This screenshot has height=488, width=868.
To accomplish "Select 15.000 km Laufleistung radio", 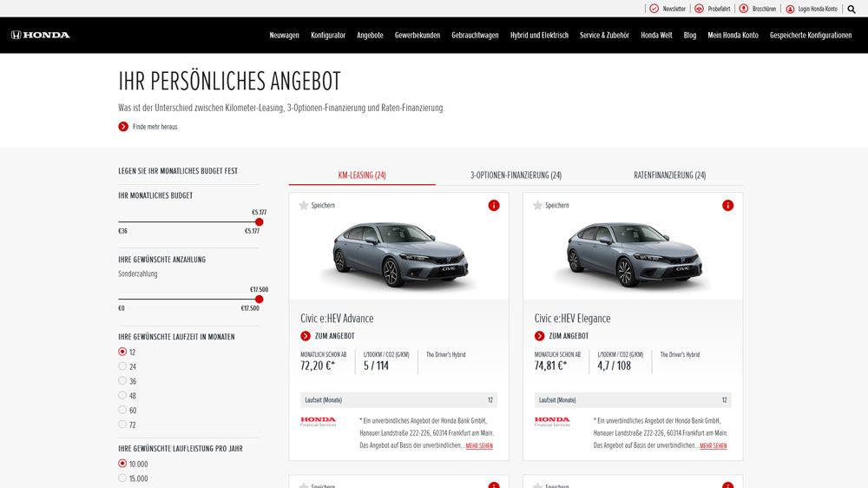I will click(122, 478).
